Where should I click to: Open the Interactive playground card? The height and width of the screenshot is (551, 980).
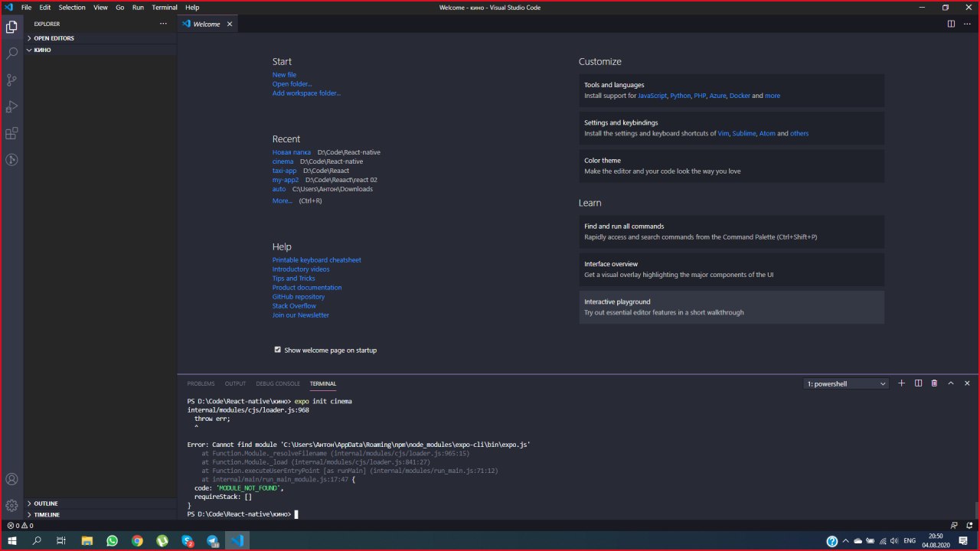point(731,307)
